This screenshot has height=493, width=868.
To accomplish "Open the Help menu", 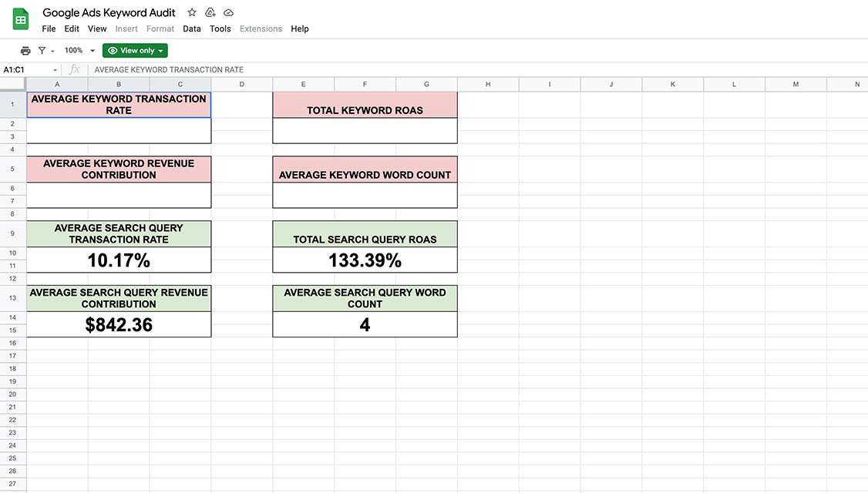I will tap(300, 29).
